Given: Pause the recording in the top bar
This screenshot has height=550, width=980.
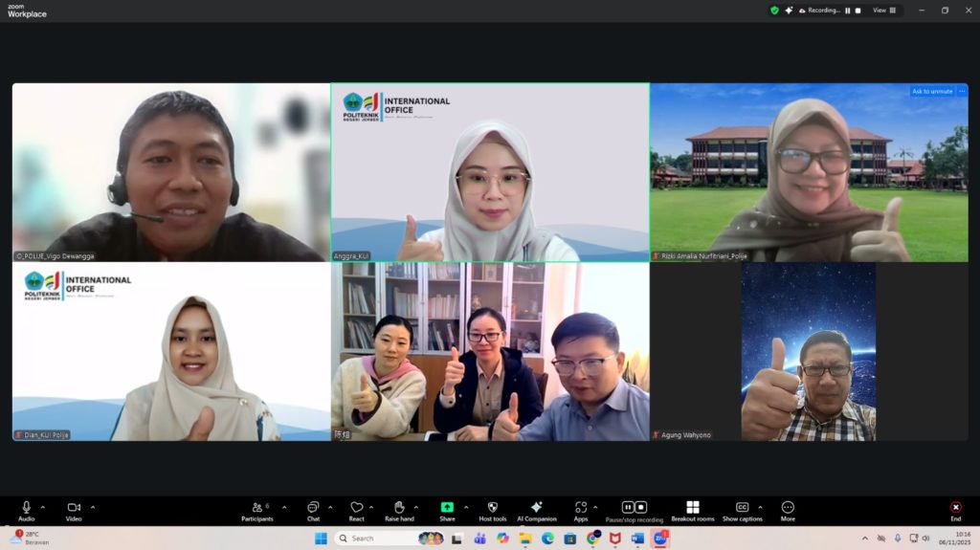Looking at the screenshot, I should (x=847, y=11).
